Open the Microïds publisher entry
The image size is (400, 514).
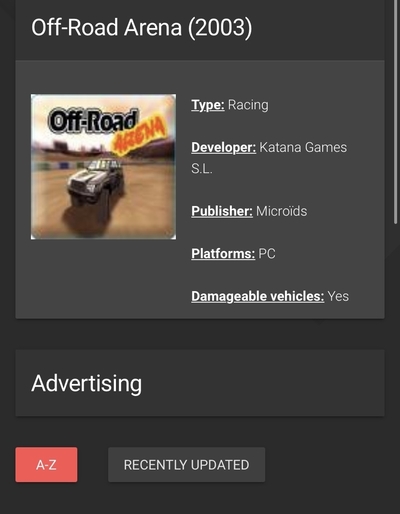coord(282,211)
